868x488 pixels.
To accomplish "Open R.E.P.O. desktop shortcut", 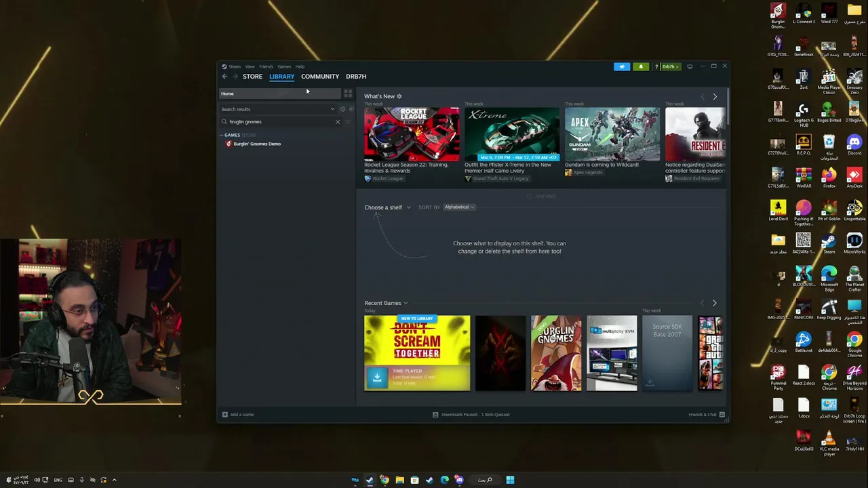I will tap(804, 144).
